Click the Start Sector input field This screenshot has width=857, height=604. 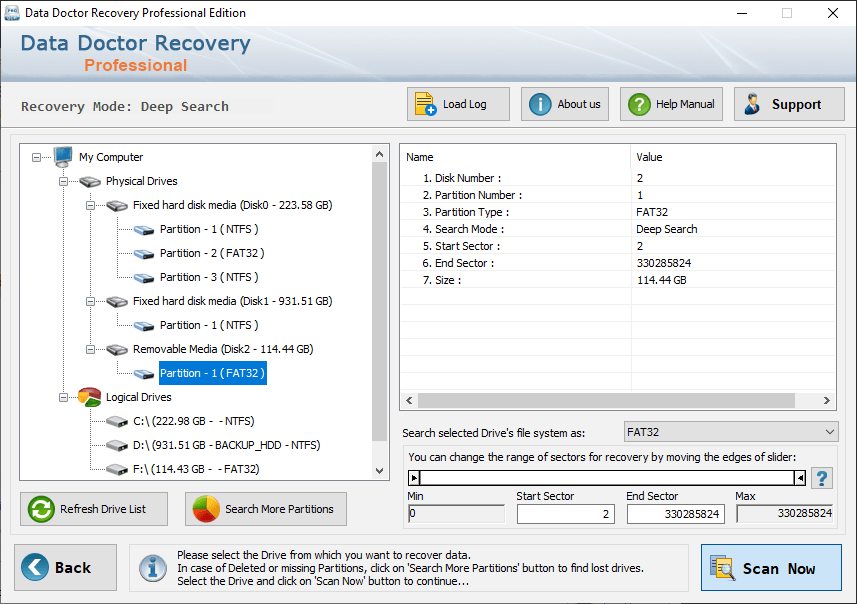[566, 514]
